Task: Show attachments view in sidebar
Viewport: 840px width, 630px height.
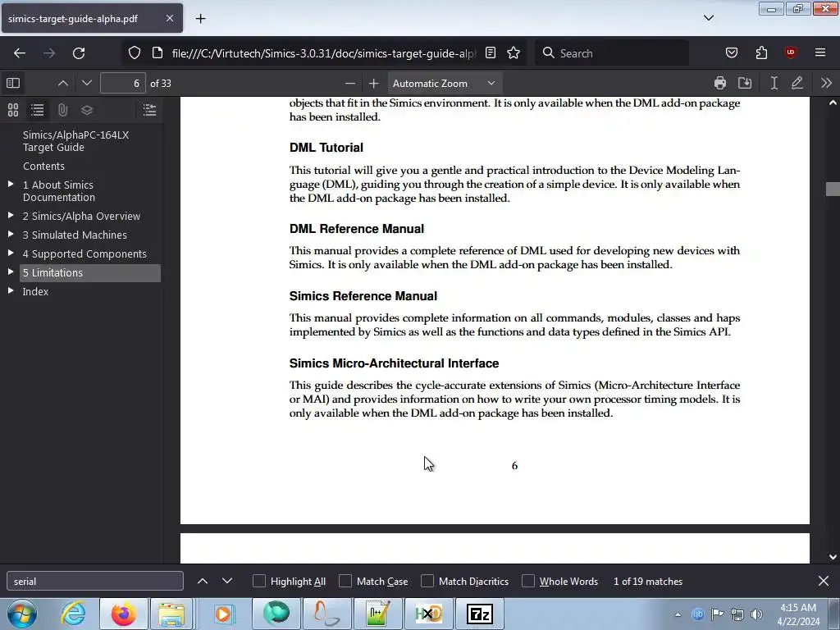Action: click(x=62, y=110)
